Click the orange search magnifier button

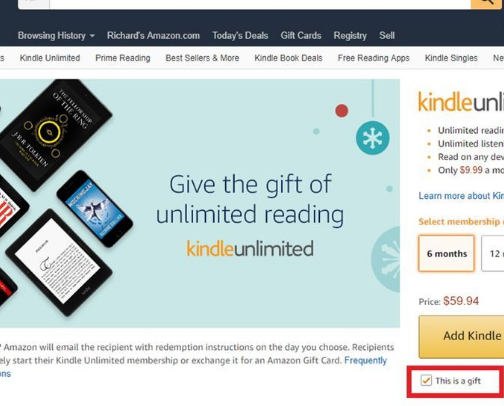click(x=487, y=4)
